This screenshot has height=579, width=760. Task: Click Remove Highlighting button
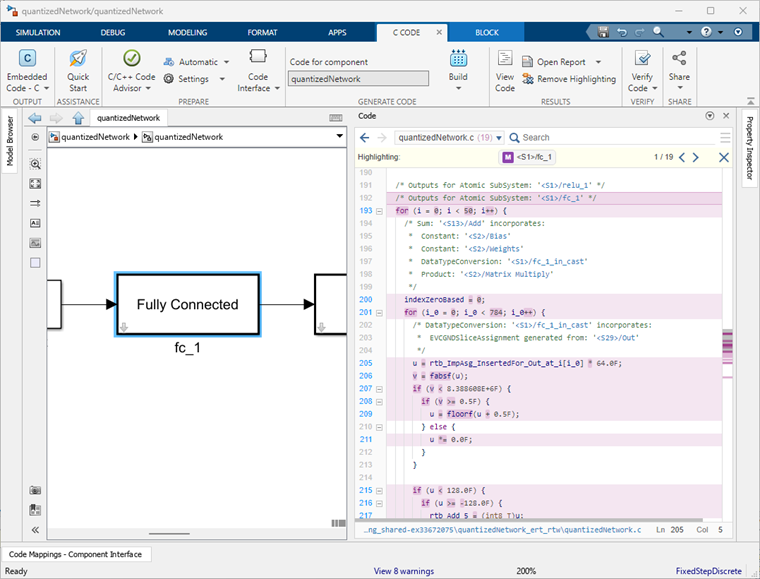click(x=569, y=79)
